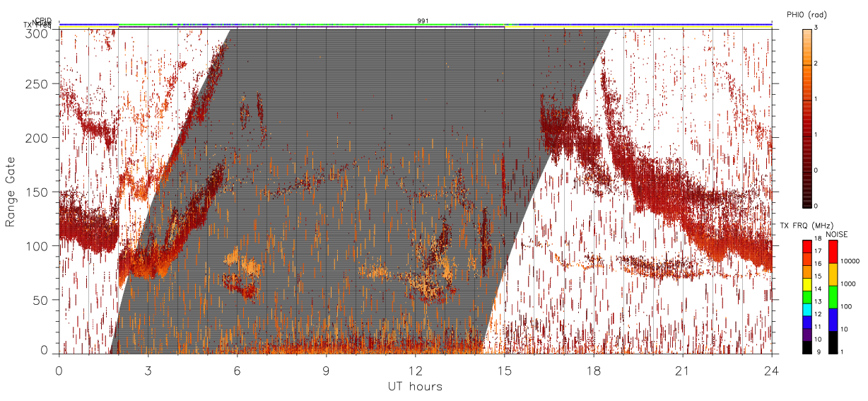The height and width of the screenshot is (401, 868).
Task: Click the x-axis tick label 3
Action: [148, 370]
